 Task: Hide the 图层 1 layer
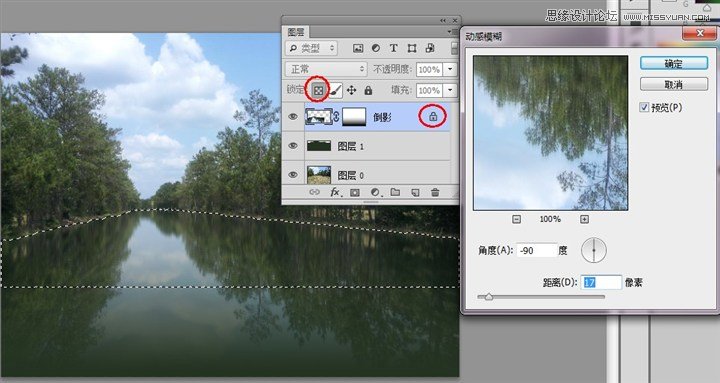pos(293,146)
